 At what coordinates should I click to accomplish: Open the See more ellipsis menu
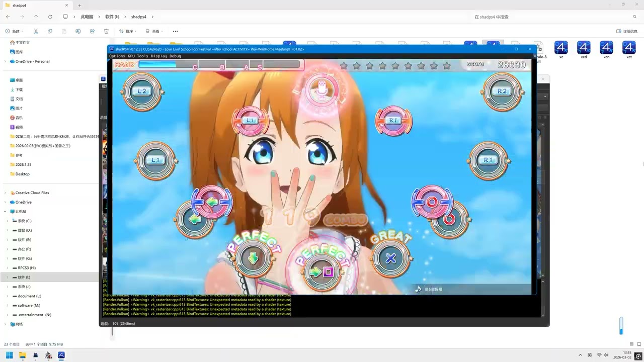click(x=175, y=31)
